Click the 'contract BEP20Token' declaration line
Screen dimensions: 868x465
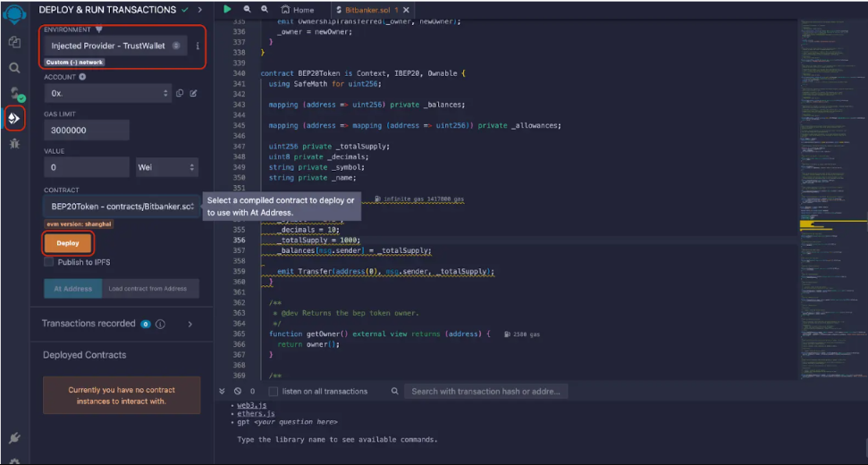[x=364, y=73]
